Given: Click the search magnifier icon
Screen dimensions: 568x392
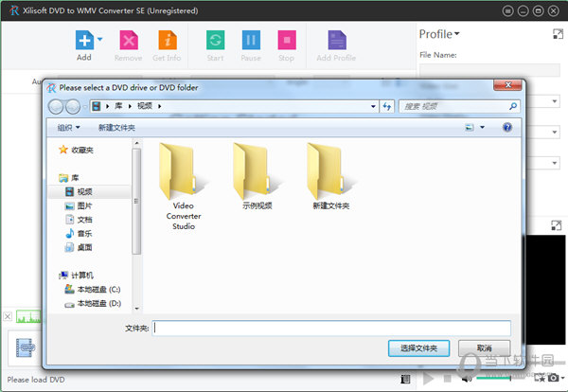Looking at the screenshot, I should pyautogui.click(x=513, y=106).
